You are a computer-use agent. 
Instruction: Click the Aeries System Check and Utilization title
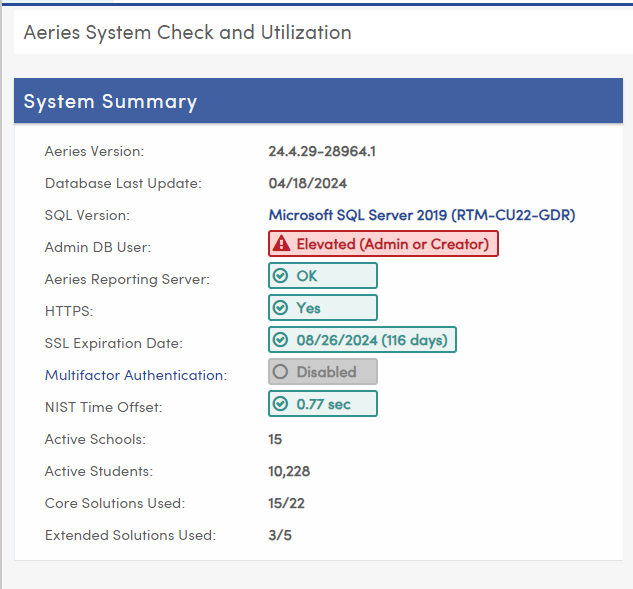187,32
